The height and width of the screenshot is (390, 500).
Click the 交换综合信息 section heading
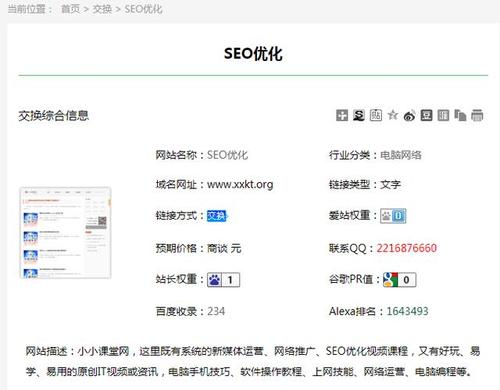pyautogui.click(x=54, y=116)
